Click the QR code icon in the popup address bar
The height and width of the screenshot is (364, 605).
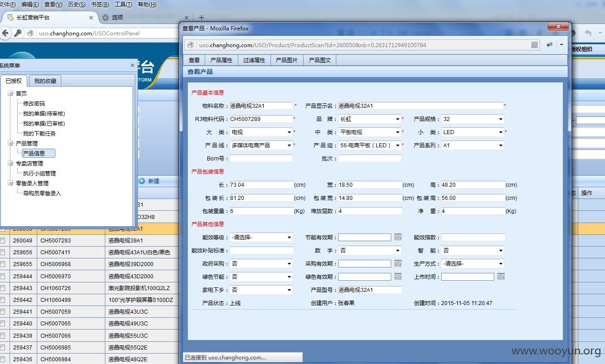535,45
